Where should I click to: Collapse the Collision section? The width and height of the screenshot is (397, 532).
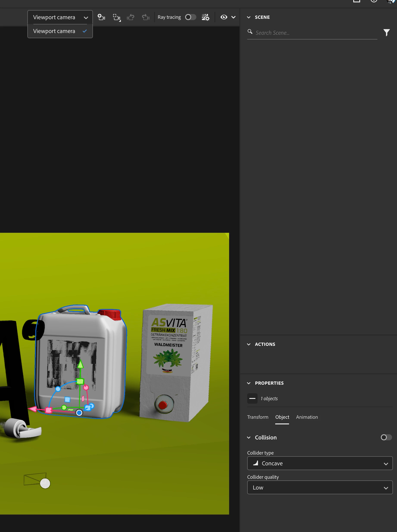point(249,438)
